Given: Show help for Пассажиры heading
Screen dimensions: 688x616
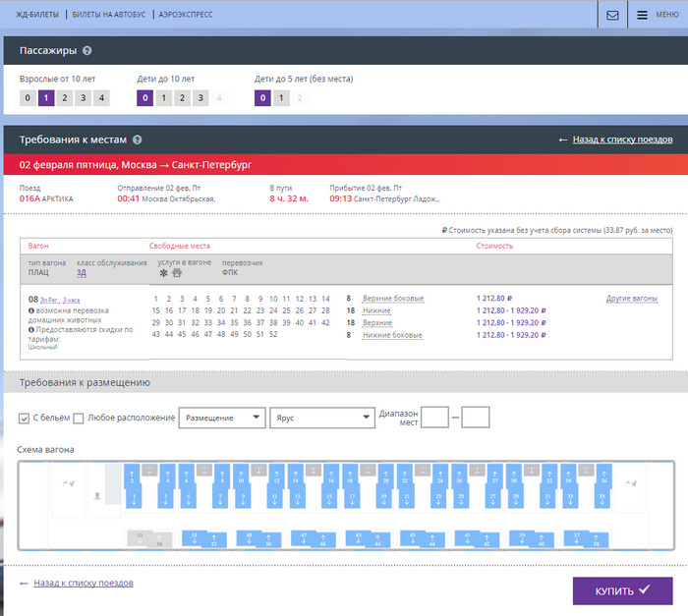Looking at the screenshot, I should pyautogui.click(x=86, y=50).
